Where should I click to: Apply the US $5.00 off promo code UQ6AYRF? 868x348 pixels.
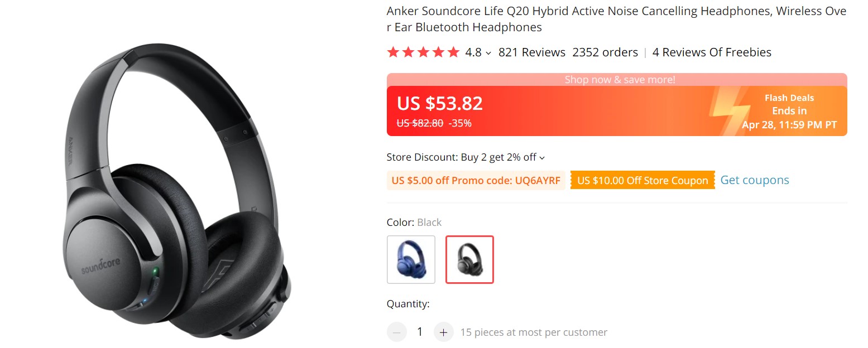[x=475, y=180]
